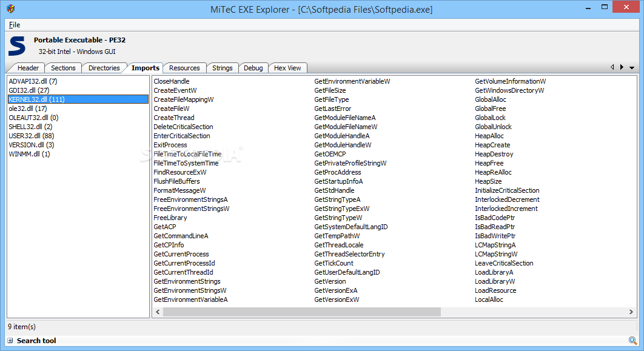Image resolution: width=644 pixels, height=351 pixels.
Task: Select FindResourceExW import
Action: [180, 172]
